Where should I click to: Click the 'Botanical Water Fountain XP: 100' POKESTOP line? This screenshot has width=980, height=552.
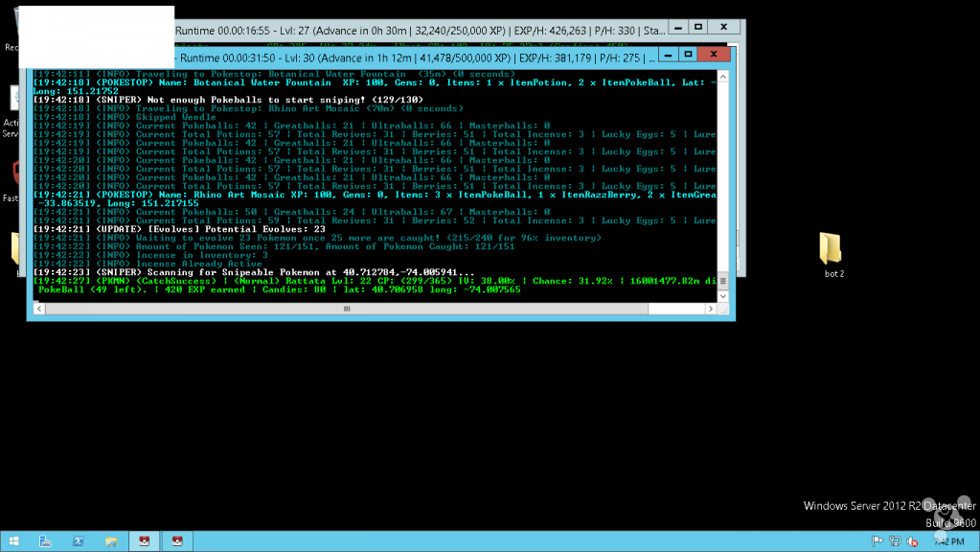(375, 82)
